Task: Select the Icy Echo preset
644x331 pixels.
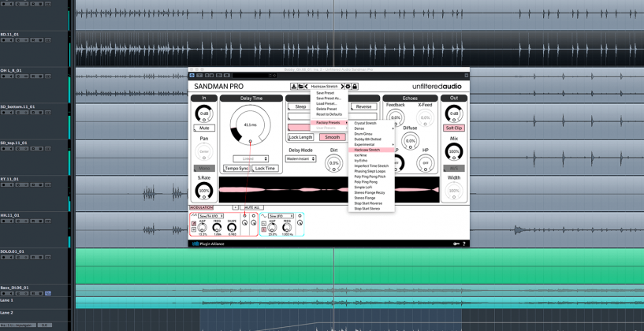Action: [371, 161]
